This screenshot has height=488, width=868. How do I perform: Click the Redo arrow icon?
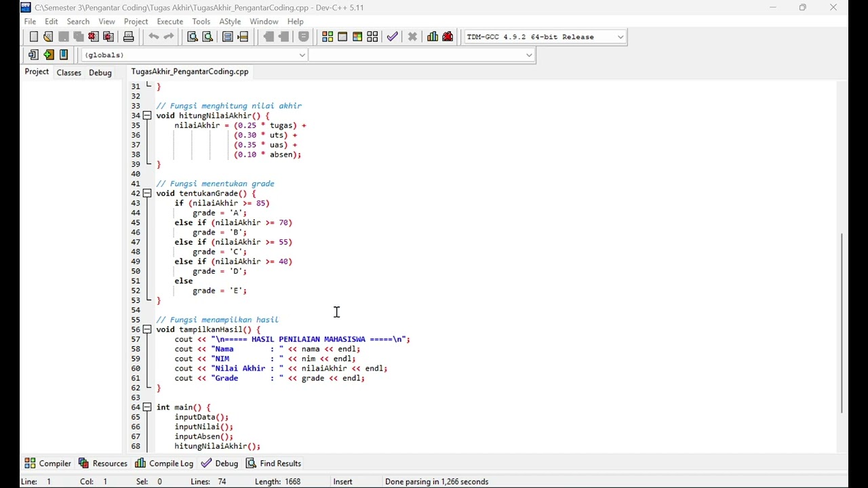[169, 37]
